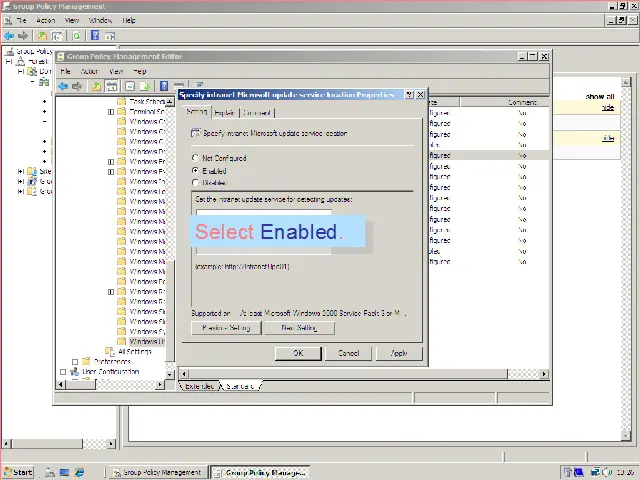The image size is (640, 480).
Task: Expand Forest node in Group Policy Management tree
Action: coord(9,62)
